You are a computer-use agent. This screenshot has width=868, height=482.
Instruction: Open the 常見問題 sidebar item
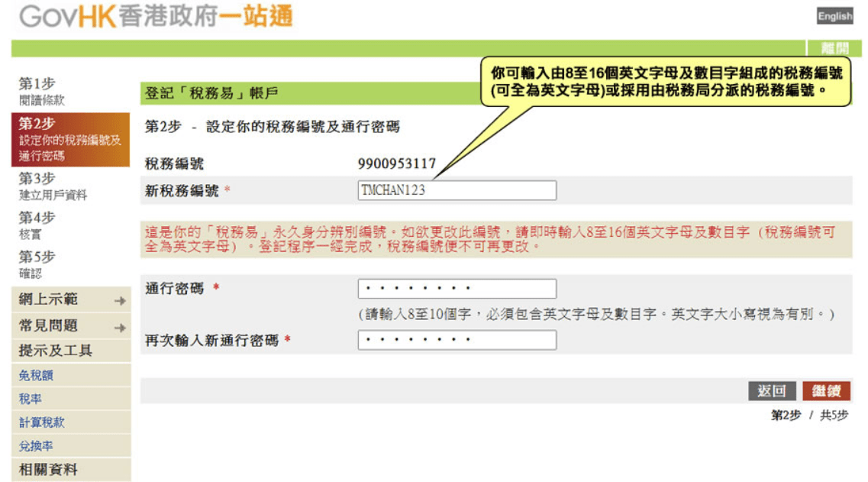click(71, 326)
